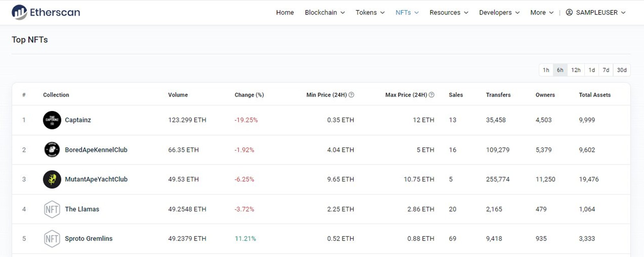Viewport: 644px width, 257px height.
Task: Click the Change (%) column header
Action: pos(249,95)
